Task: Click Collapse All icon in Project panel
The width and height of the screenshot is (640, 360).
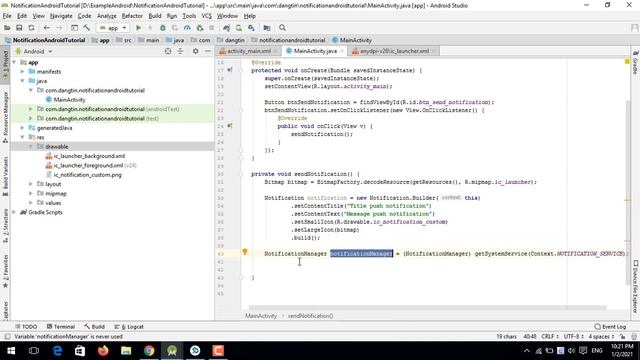Action: click(180, 51)
